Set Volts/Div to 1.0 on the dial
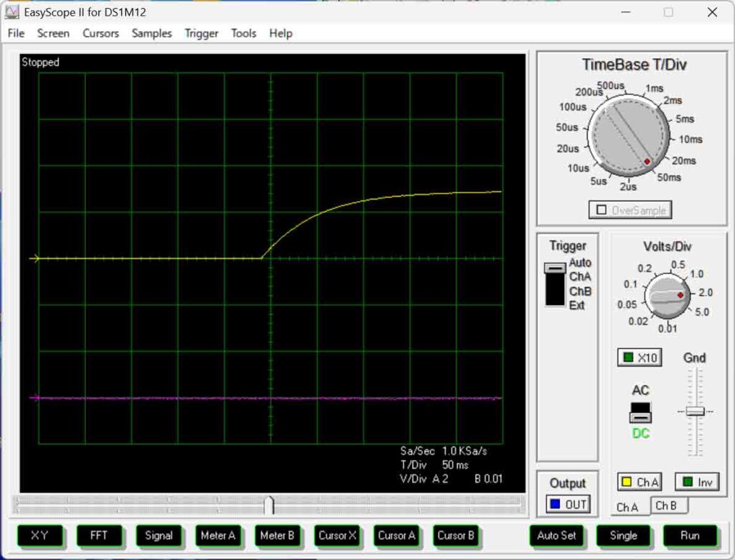This screenshot has height=560, width=735. click(x=696, y=274)
